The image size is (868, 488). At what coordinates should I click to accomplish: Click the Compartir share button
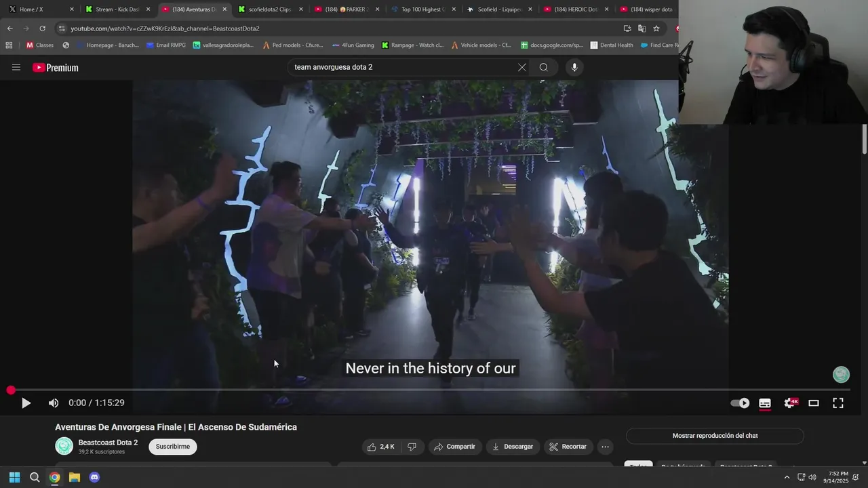click(x=454, y=447)
